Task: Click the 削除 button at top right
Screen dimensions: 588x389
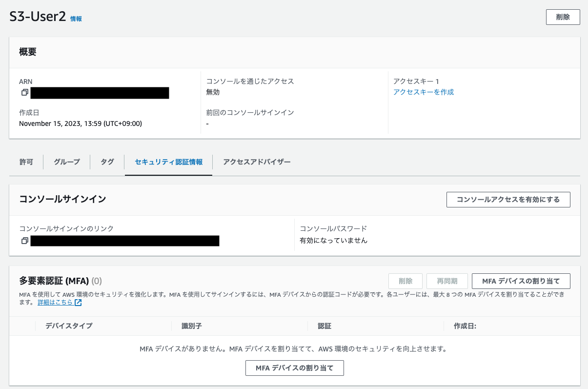Action: (562, 17)
